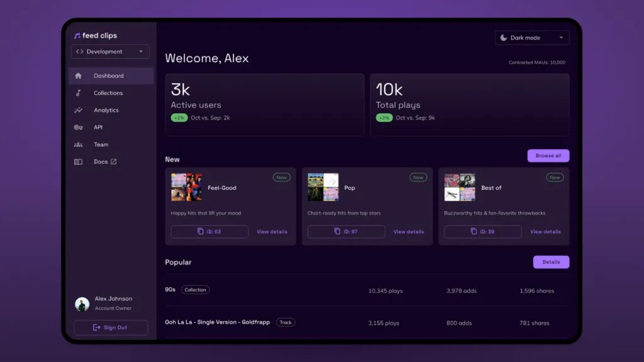Click the Collections music note icon
The height and width of the screenshot is (362, 644).
78,93
